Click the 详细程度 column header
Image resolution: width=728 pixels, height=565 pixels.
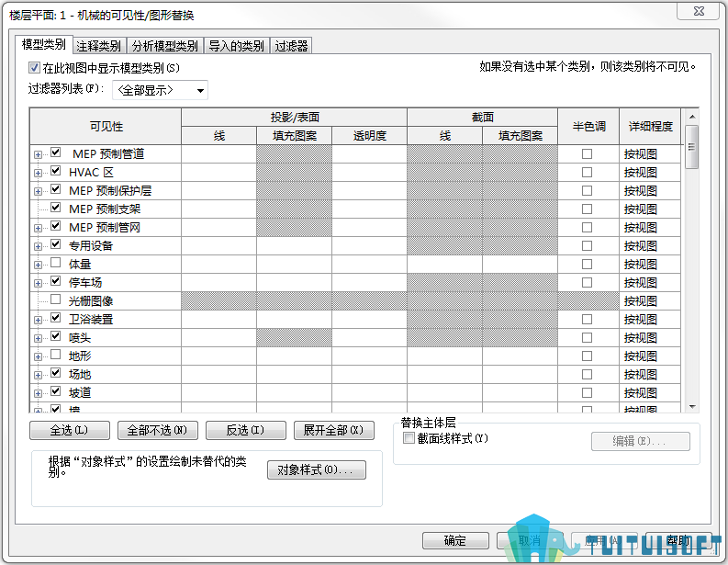pos(650,127)
